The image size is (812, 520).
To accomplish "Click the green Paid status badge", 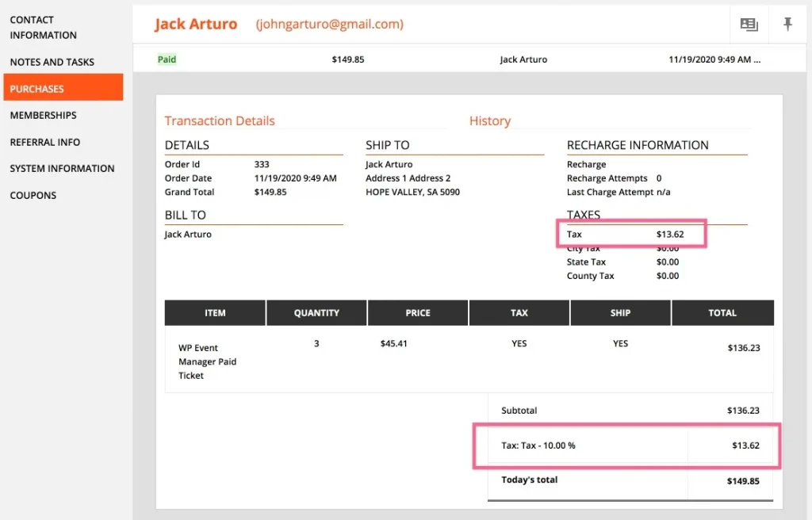I will pyautogui.click(x=167, y=59).
